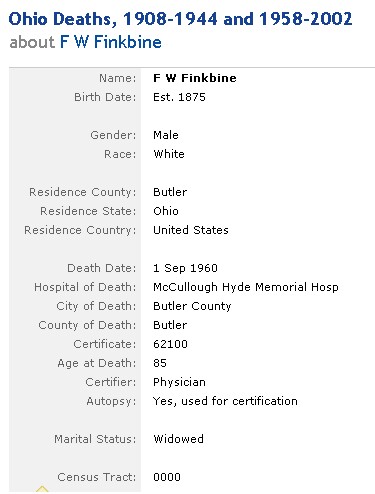Click the small yellow icon at bottom left
The width and height of the screenshot is (375, 494).
point(42,490)
